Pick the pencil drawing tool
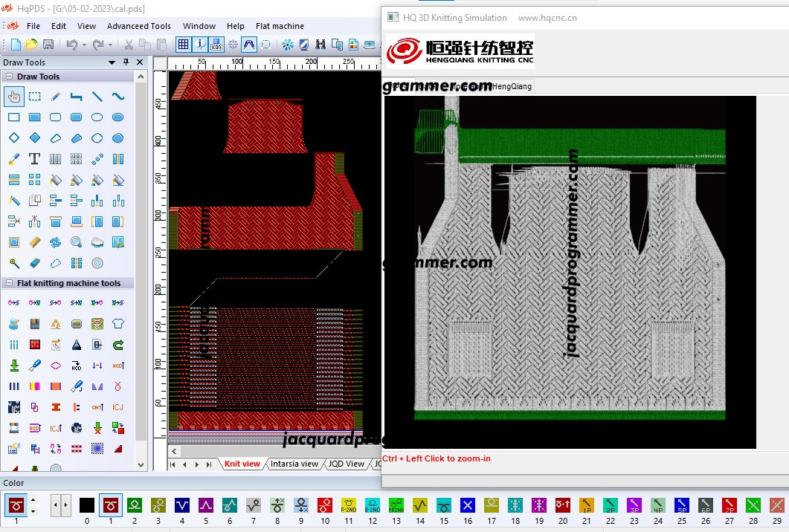Viewport: 789px width, 532px height. [55, 96]
